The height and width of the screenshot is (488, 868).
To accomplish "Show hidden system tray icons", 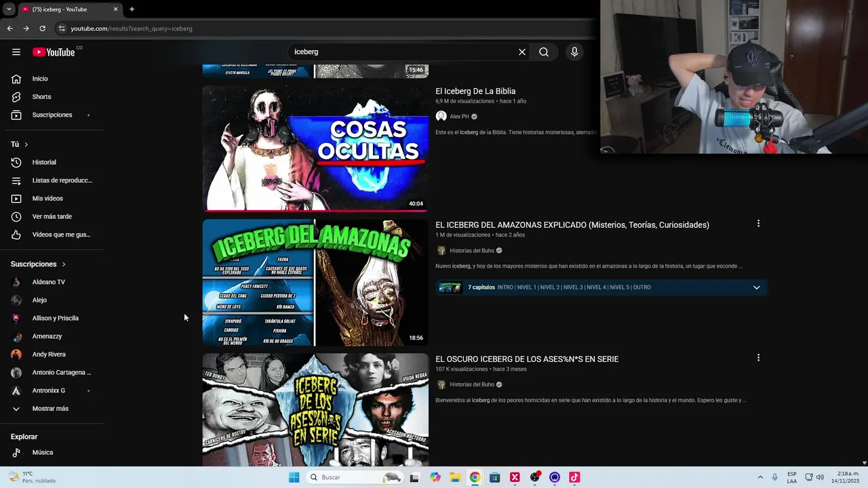I will [x=760, y=477].
